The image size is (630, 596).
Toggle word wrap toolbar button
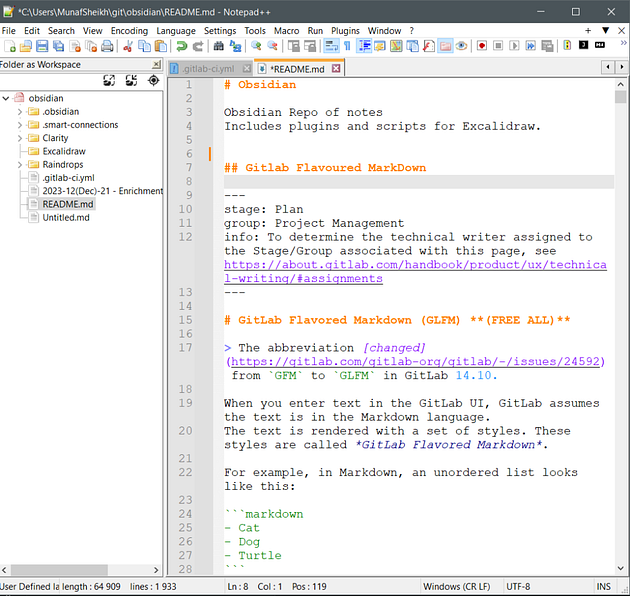[331, 46]
